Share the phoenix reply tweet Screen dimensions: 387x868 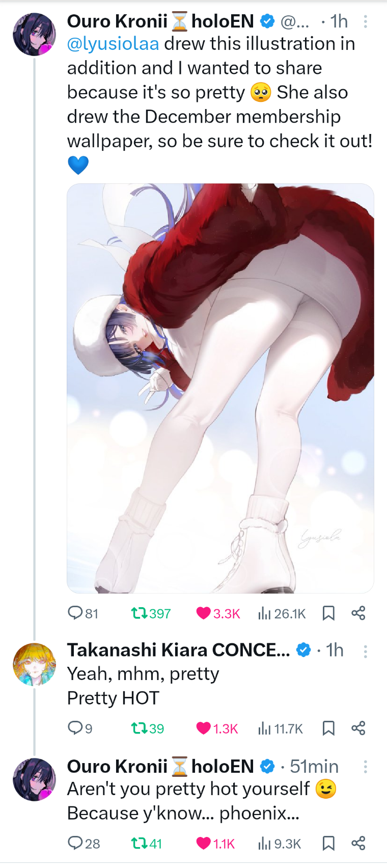click(358, 843)
